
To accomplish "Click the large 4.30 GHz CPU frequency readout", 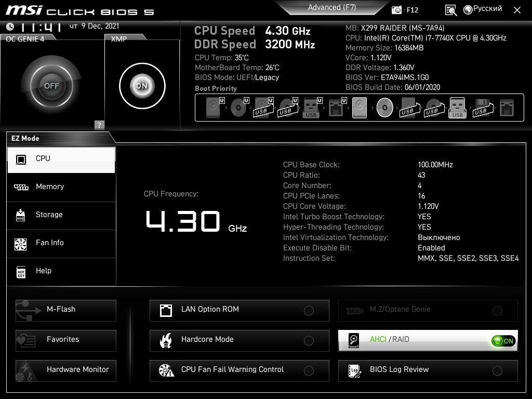I will click(x=196, y=221).
